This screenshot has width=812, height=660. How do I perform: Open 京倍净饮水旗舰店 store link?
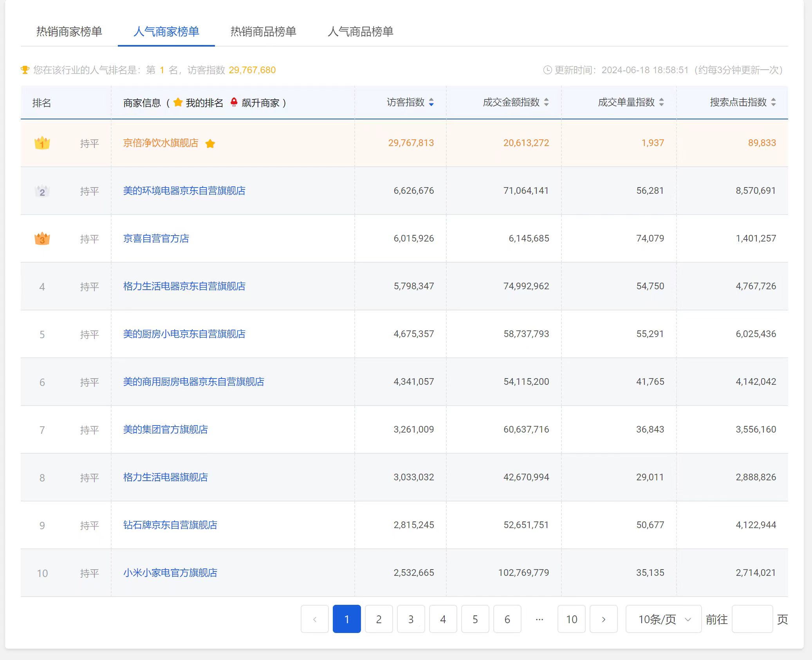pos(161,143)
